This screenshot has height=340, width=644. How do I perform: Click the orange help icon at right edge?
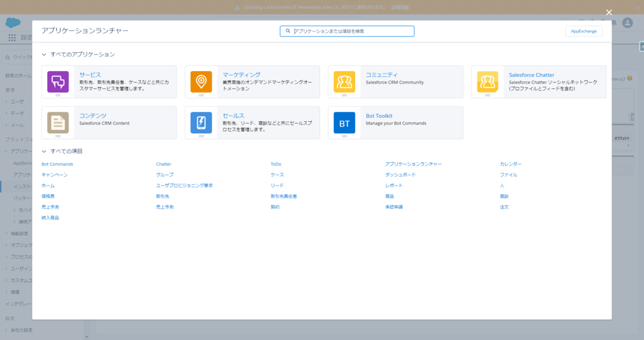(x=630, y=78)
